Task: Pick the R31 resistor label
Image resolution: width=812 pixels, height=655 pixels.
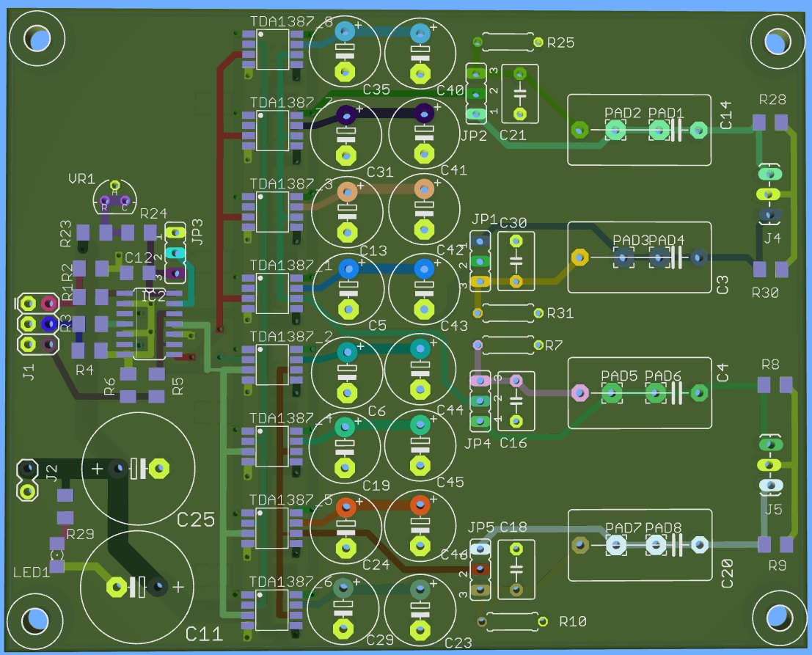Action: (x=560, y=313)
